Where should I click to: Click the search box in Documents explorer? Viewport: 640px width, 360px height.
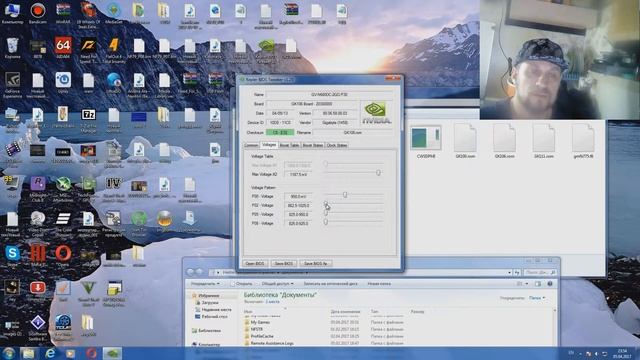coord(540,272)
